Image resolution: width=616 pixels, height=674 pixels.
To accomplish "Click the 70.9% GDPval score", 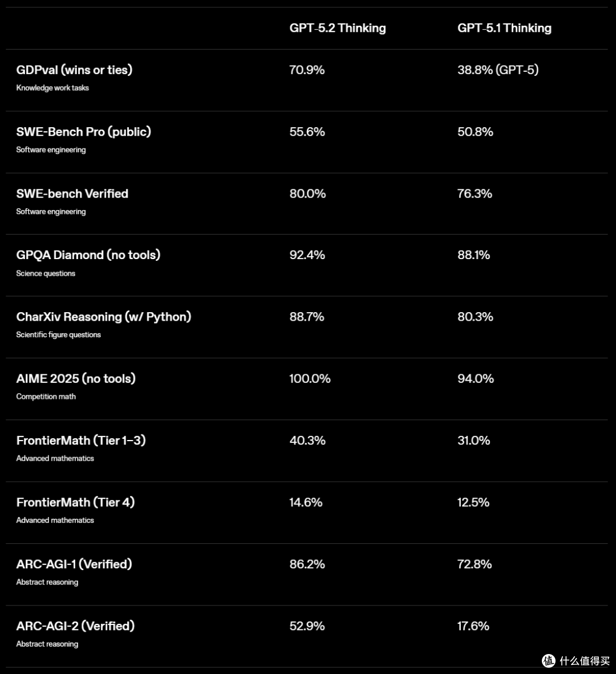I will [307, 70].
